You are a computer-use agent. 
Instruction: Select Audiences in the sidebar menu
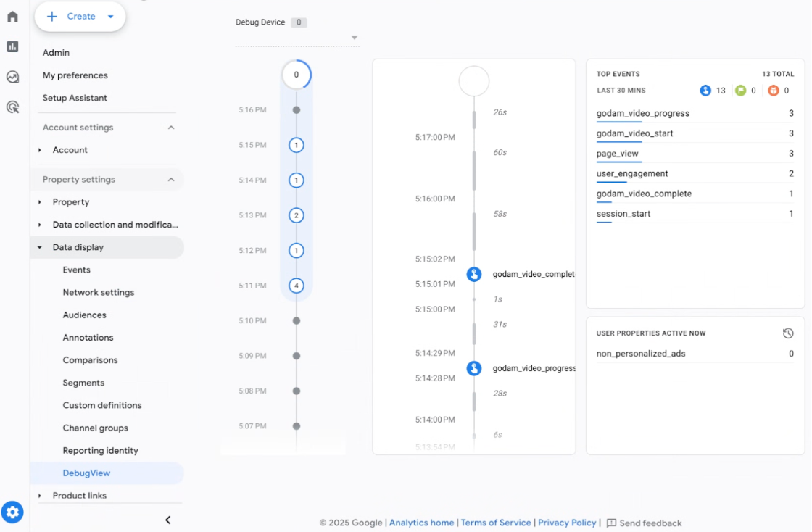point(84,315)
